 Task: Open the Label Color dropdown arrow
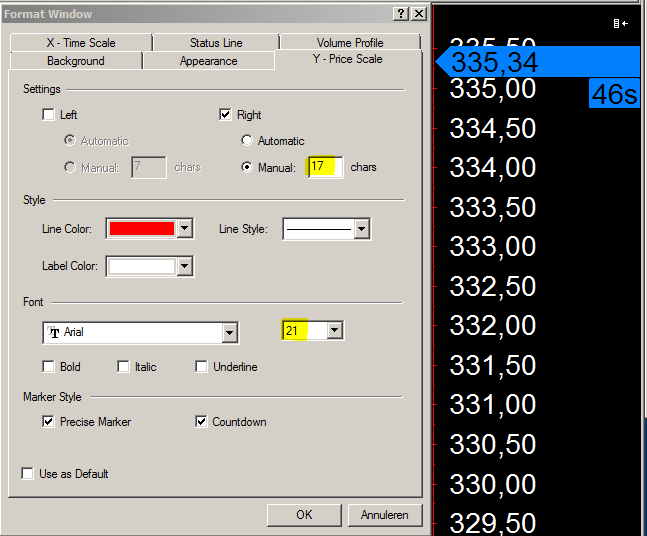[x=184, y=266]
